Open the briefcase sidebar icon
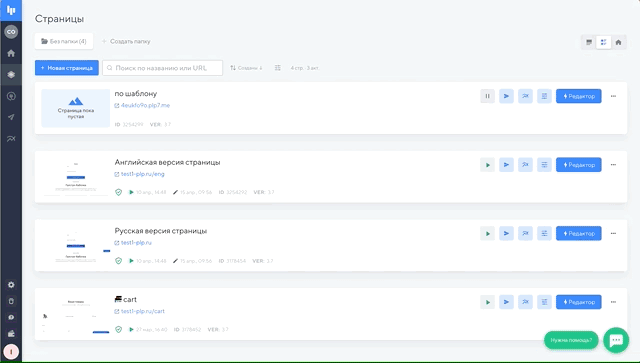Image resolution: width=640 pixels, height=363 pixels. (x=11, y=334)
